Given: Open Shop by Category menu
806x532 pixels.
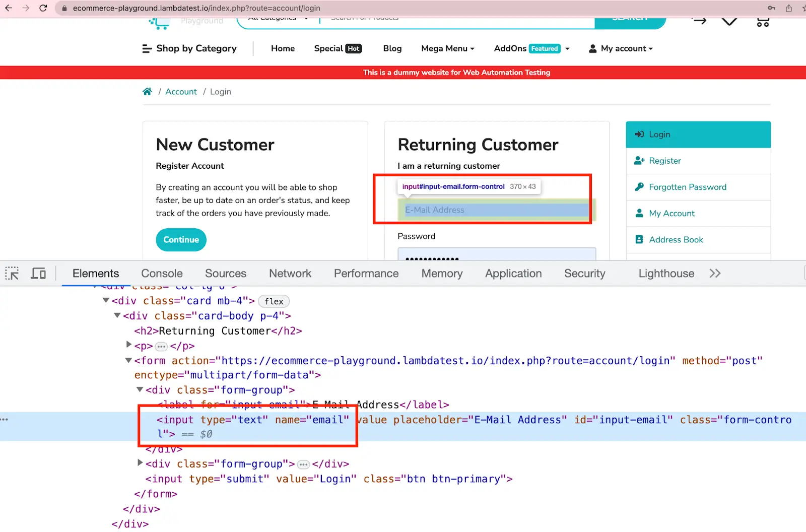Looking at the screenshot, I should [x=189, y=48].
